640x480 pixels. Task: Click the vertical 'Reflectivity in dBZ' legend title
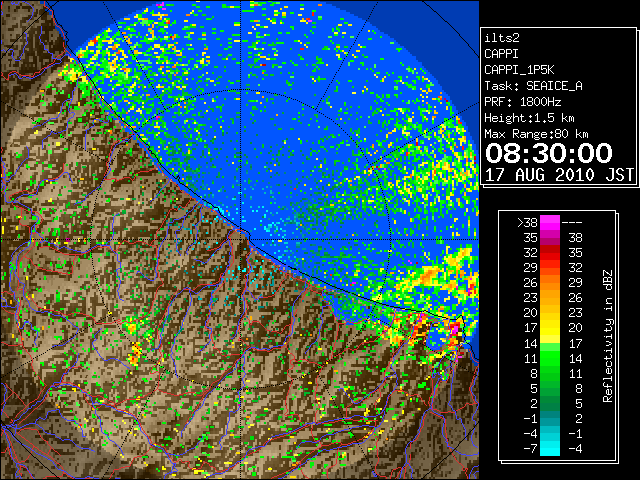[x=608, y=336]
